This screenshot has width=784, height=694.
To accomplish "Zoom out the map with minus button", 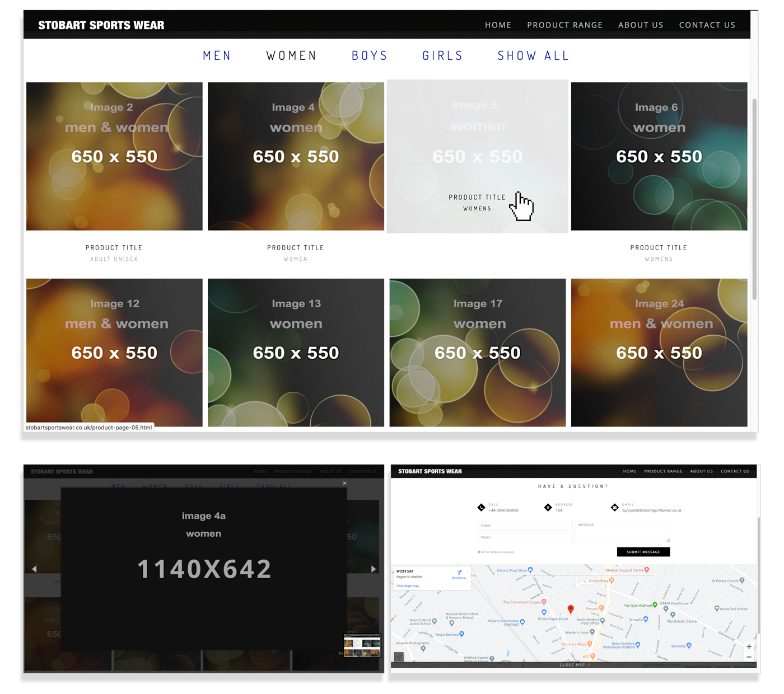I will tap(749, 657).
